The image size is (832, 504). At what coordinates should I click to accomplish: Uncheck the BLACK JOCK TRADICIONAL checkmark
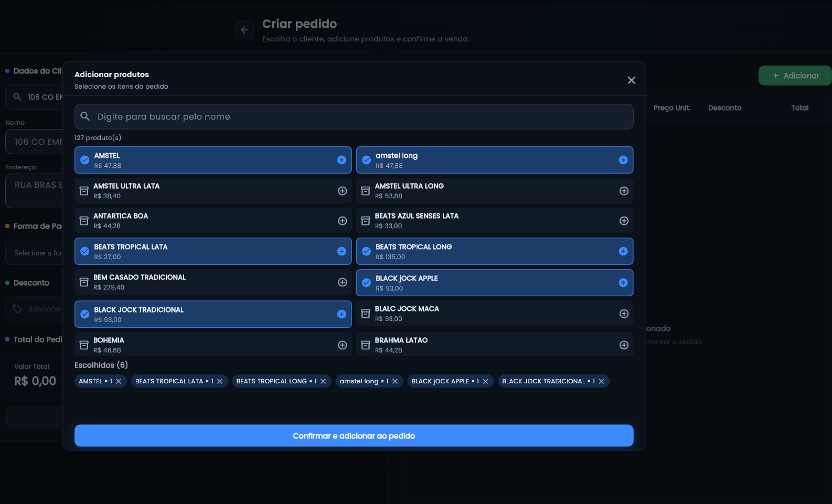point(85,314)
